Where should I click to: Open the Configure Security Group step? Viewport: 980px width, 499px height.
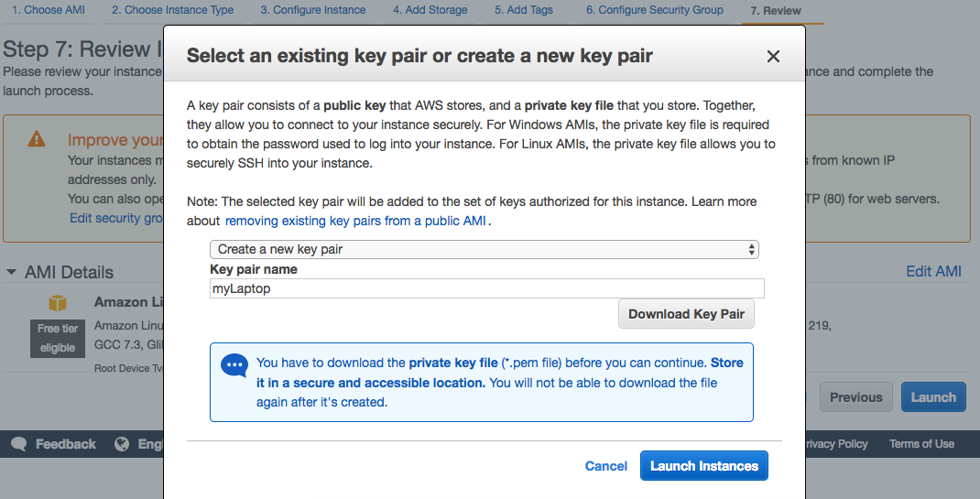(654, 10)
